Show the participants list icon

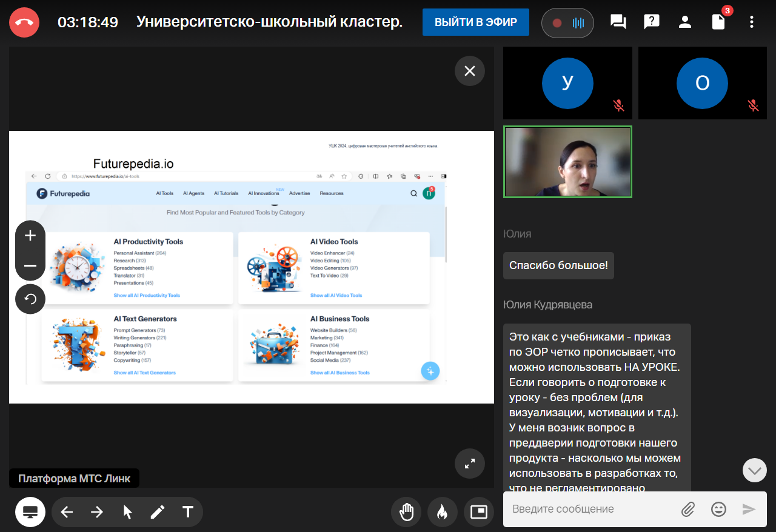coord(685,22)
